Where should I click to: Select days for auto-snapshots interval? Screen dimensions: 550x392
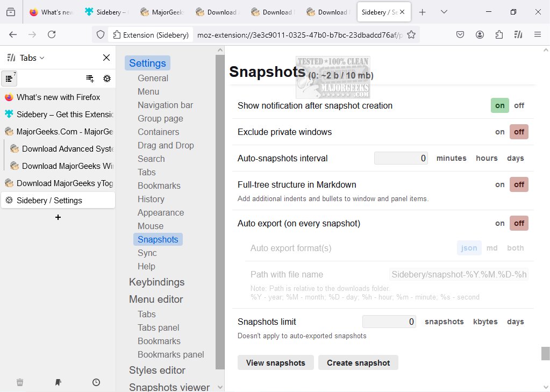click(515, 158)
